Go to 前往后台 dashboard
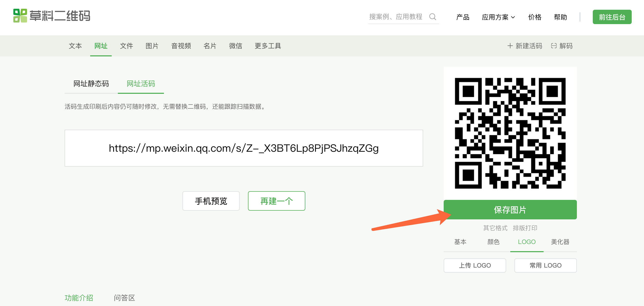The width and height of the screenshot is (644, 306). (612, 17)
